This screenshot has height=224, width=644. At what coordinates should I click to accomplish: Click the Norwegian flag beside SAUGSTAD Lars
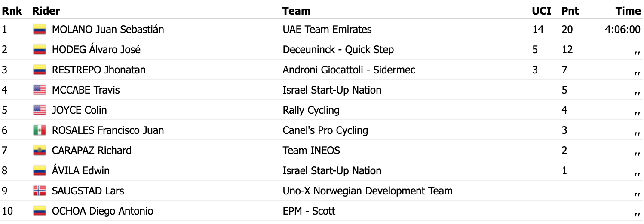tap(40, 191)
